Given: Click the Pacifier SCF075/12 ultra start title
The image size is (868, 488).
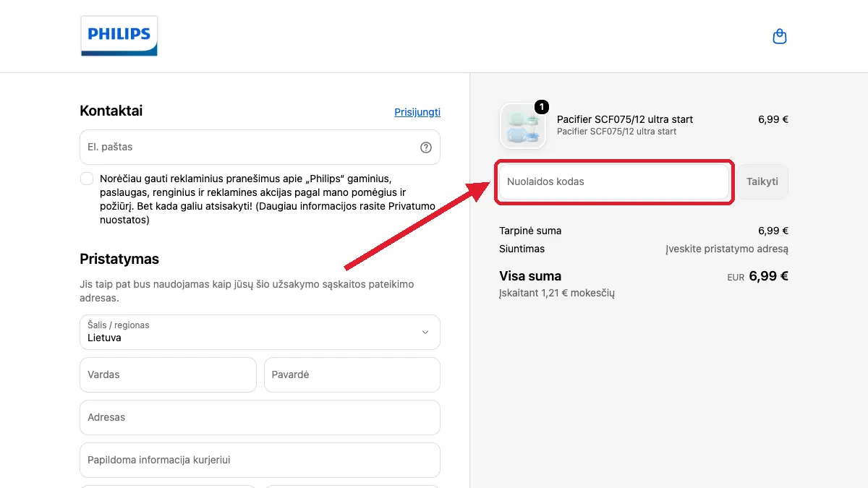Looking at the screenshot, I should click(625, 119).
